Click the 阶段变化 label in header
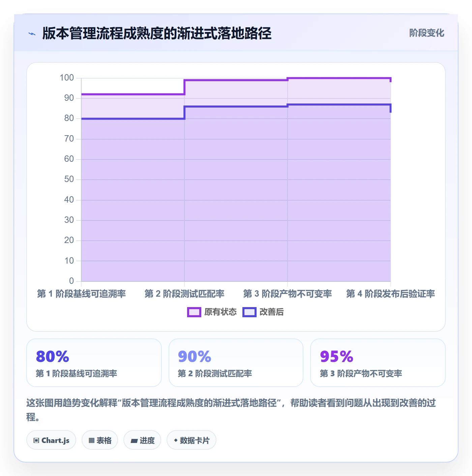Image resolution: width=472 pixels, height=476 pixels. [426, 33]
